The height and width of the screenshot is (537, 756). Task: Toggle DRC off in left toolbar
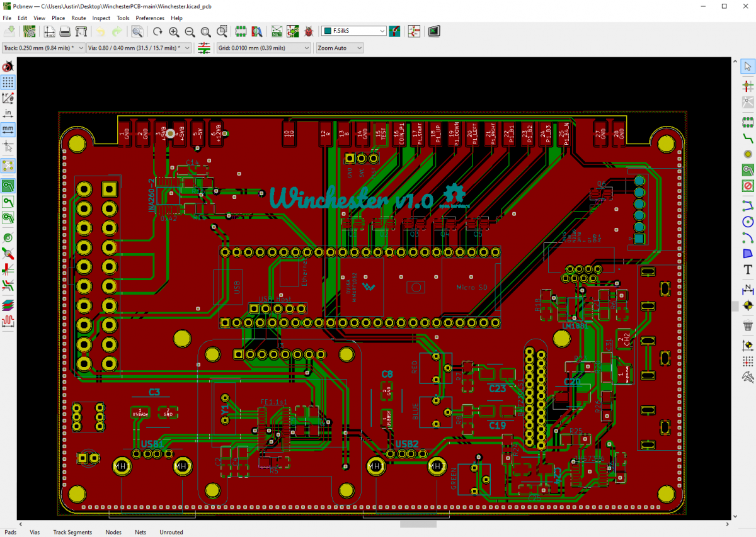point(8,65)
